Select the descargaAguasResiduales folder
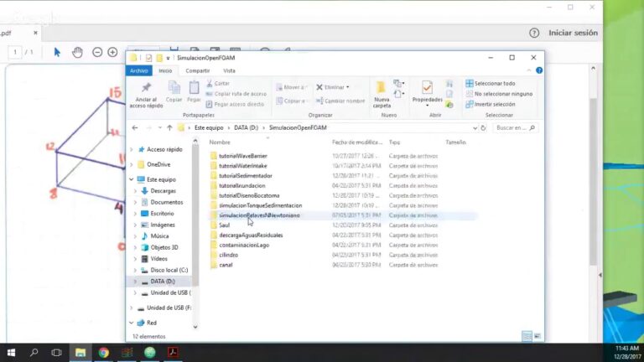Screen dimensions: 644x362 point(251,235)
